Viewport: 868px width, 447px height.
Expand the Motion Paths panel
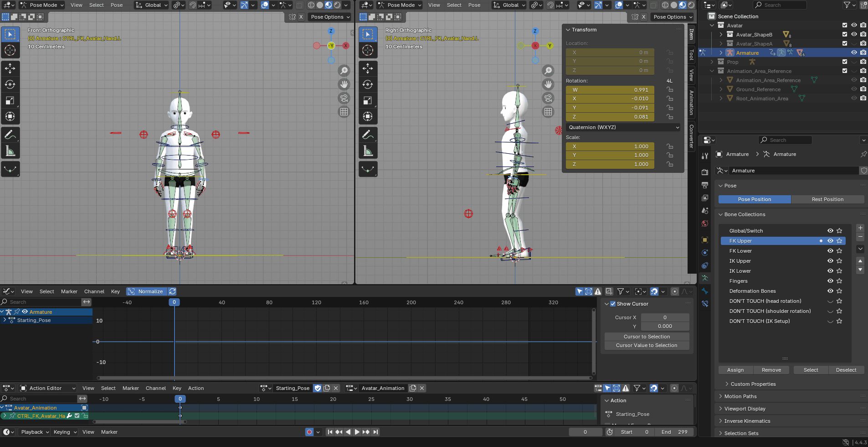click(x=740, y=396)
